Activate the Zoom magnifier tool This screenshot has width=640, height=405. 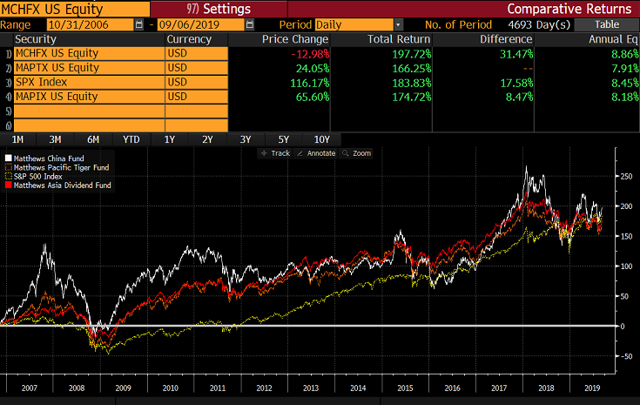click(357, 153)
